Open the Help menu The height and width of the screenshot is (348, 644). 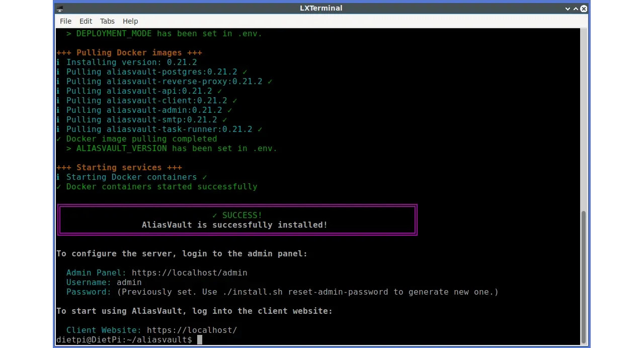click(130, 21)
